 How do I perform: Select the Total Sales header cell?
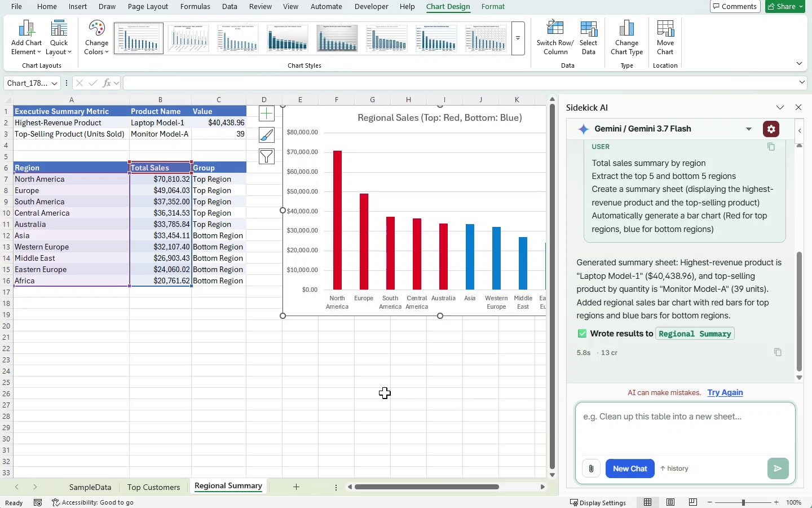tap(160, 168)
